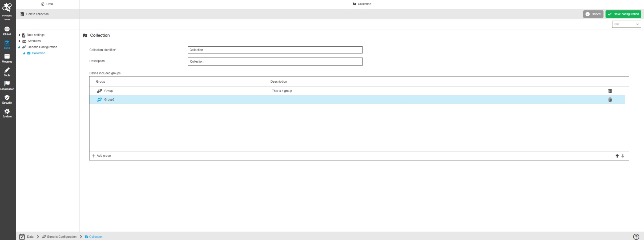Click the Data settings document icon

point(24,35)
